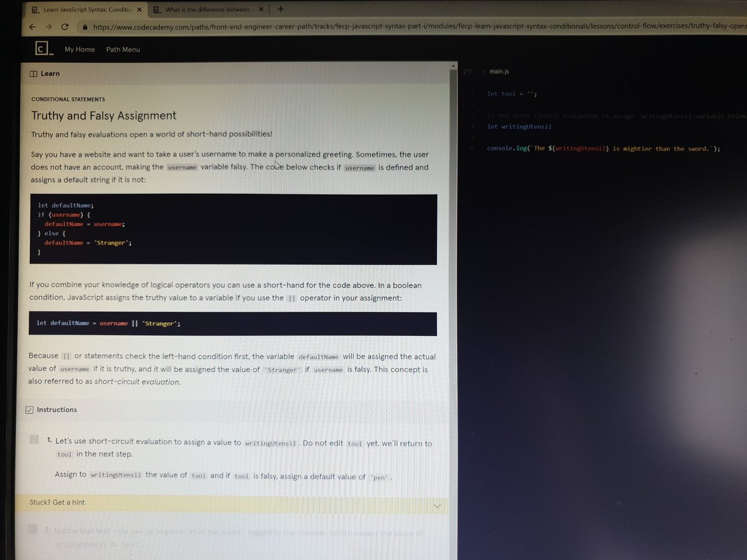Click the lesson panel vertical scrollbar
The image size is (747, 560).
[453, 311]
